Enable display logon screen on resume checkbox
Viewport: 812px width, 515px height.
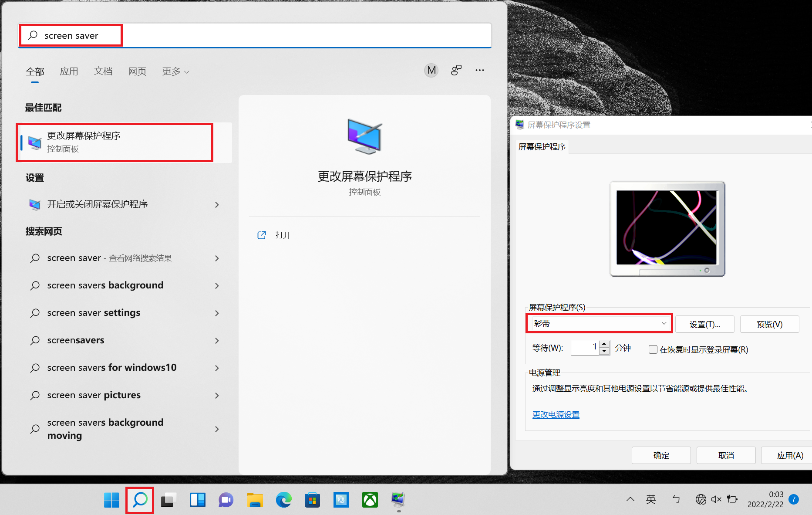click(x=653, y=349)
